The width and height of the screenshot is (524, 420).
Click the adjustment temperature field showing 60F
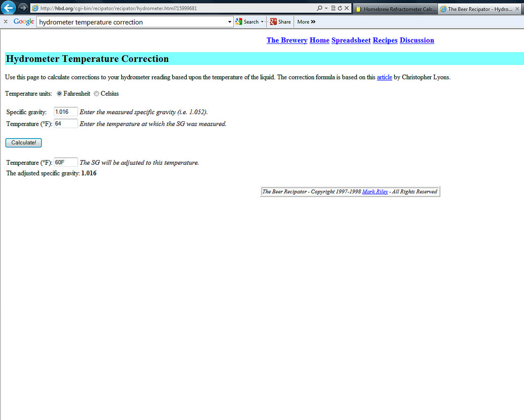click(x=65, y=162)
